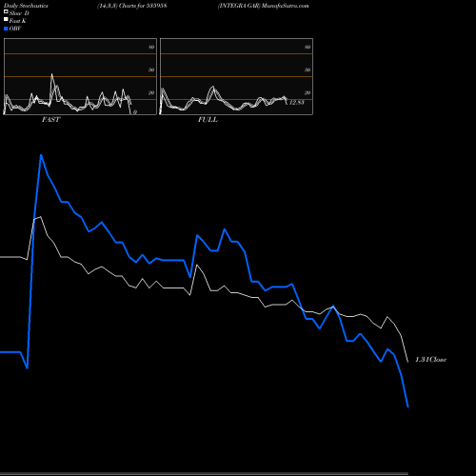
Task: Click the '1.31Close' price label
Action: [431, 360]
